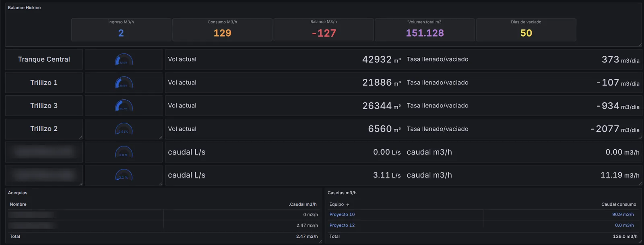Click the gauge next to Trillizo 3
This screenshot has height=245, width=644.
[124, 106]
